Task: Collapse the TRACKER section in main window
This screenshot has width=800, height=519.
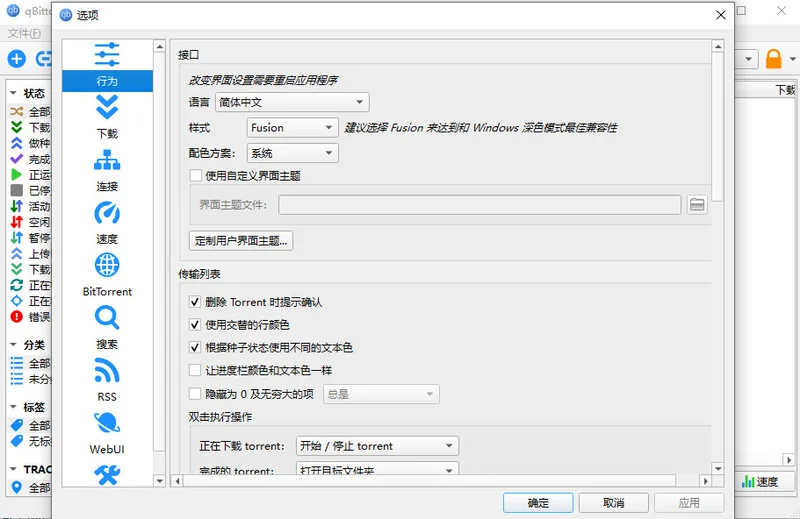Action: click(13, 469)
